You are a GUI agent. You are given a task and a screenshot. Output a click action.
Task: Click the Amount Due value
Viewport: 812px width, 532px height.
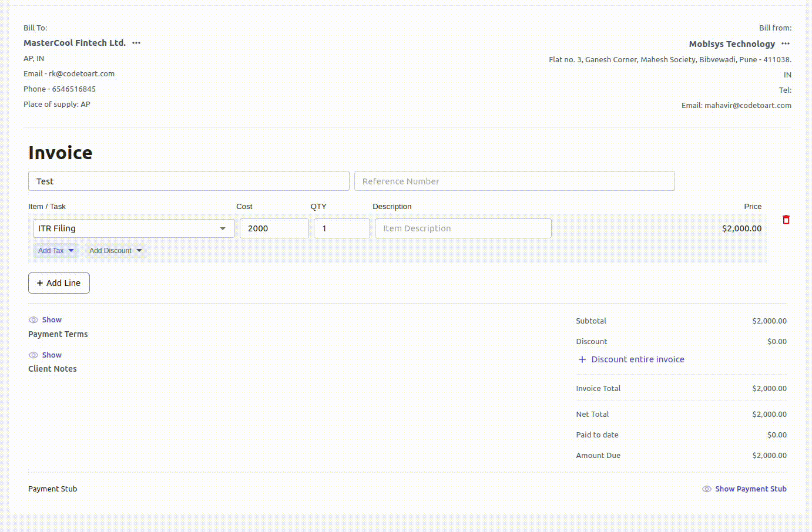coord(769,456)
